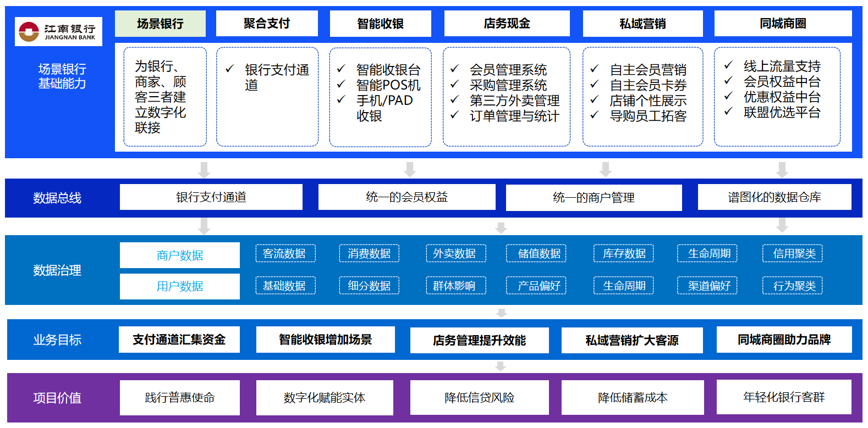Click the 店务管理提升效能 box
868x428 pixels.
pos(479,340)
